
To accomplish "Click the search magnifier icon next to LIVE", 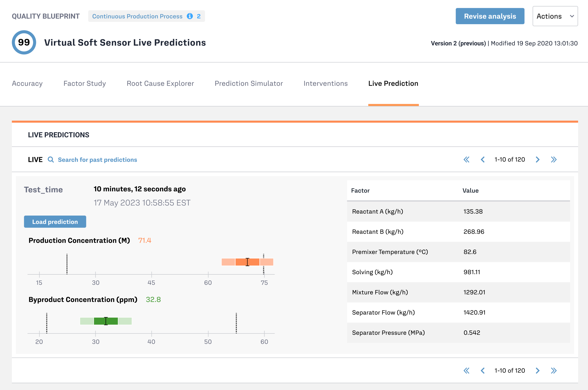I will coord(51,160).
